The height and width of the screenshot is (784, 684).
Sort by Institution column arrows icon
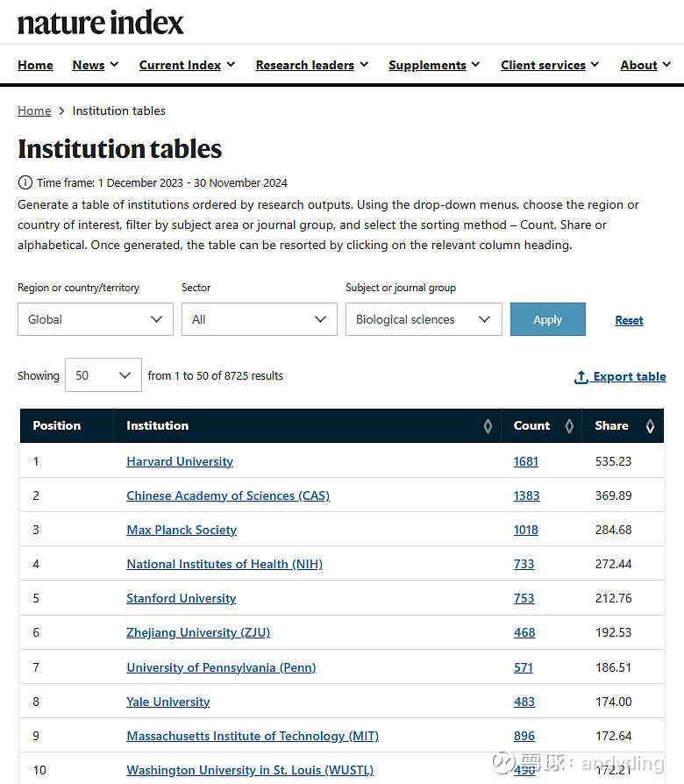pyautogui.click(x=488, y=426)
